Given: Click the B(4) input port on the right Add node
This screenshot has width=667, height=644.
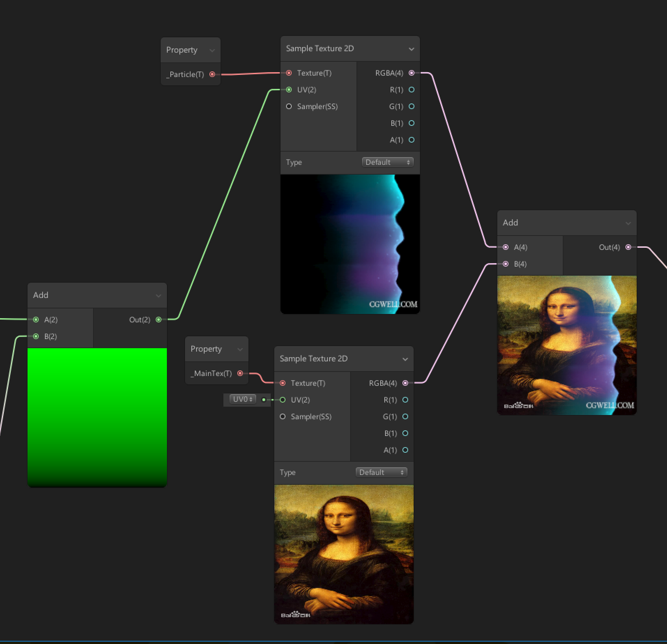Looking at the screenshot, I should (x=505, y=264).
